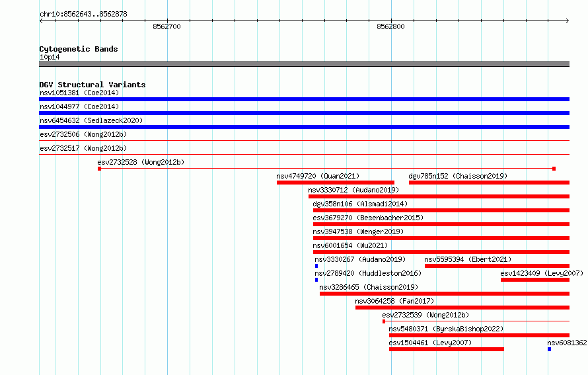
Task: Click the nsv1051381 (Coe2014) variant label
Action: [79, 93]
